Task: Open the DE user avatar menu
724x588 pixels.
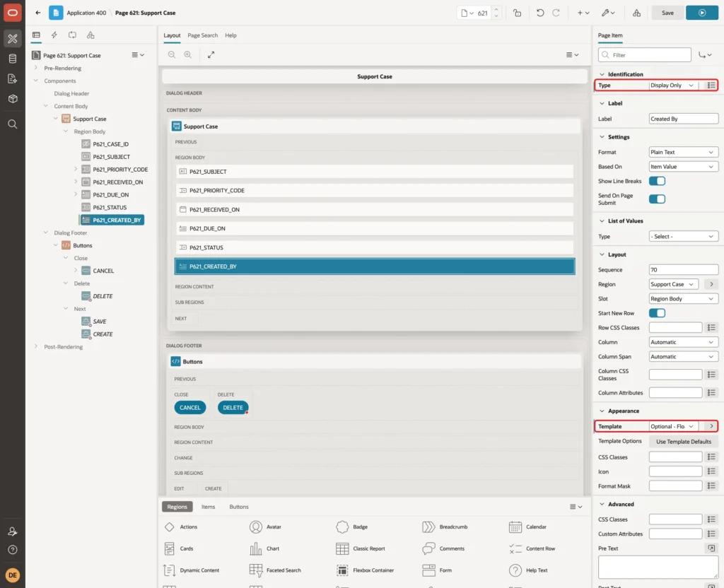Action: click(13, 575)
